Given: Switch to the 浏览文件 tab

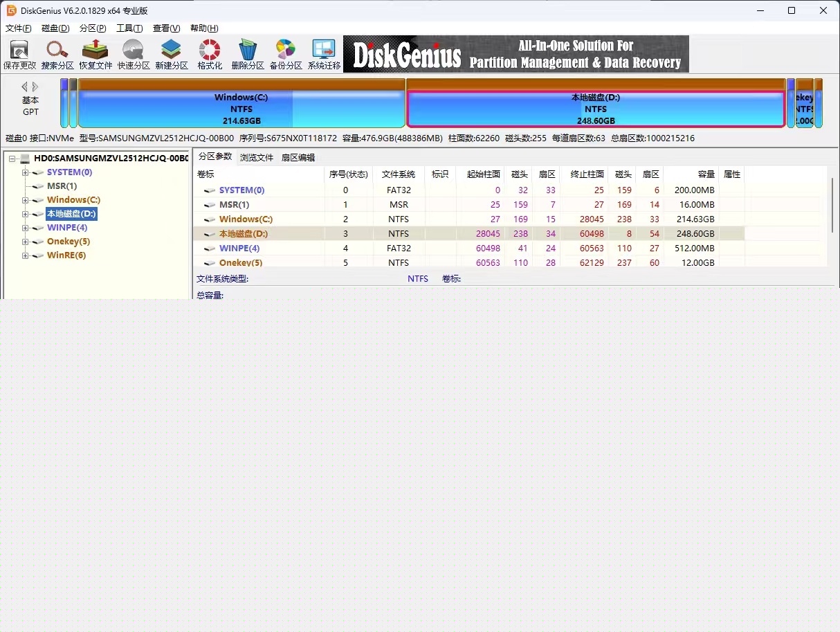Looking at the screenshot, I should coord(257,158).
